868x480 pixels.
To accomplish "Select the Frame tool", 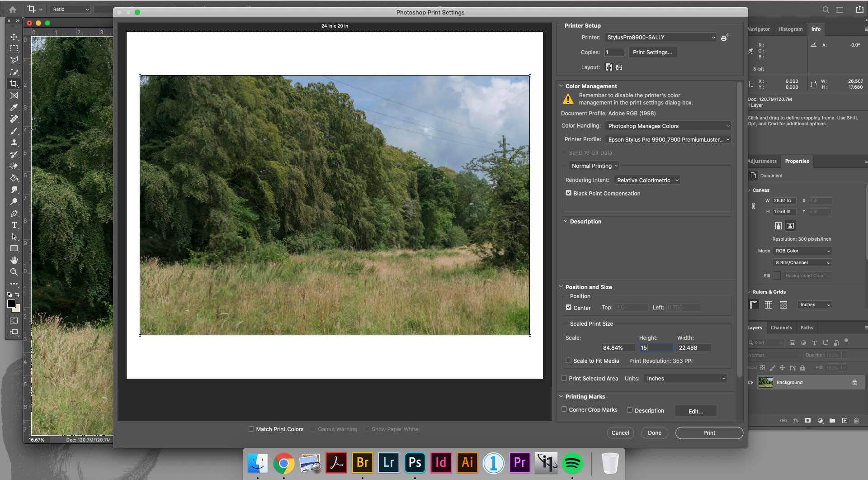I will [x=14, y=95].
